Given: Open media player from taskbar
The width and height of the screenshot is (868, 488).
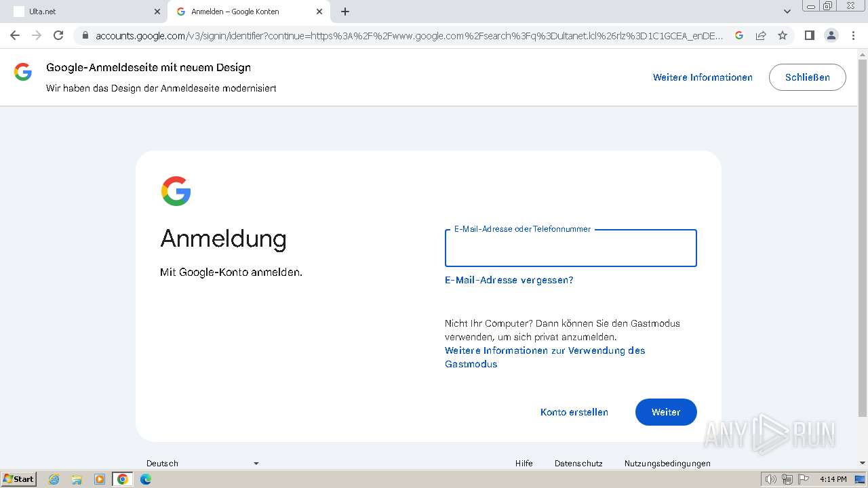Looking at the screenshot, I should click(x=100, y=479).
